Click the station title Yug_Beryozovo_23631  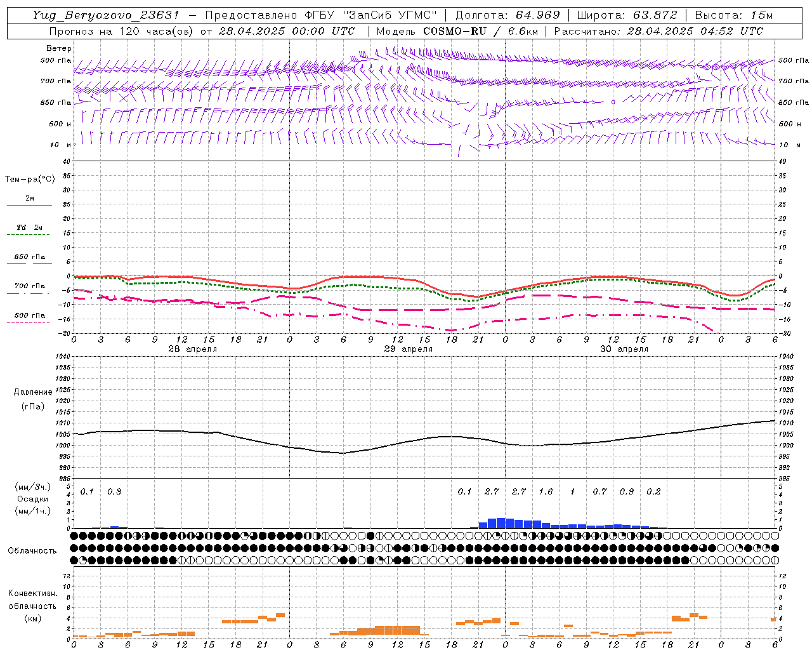pos(106,15)
